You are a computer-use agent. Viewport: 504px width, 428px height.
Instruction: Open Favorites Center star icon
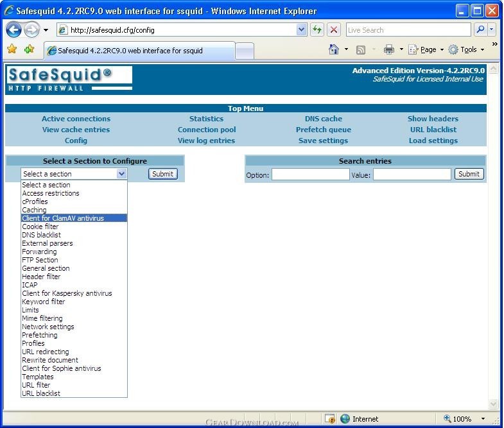click(x=12, y=49)
